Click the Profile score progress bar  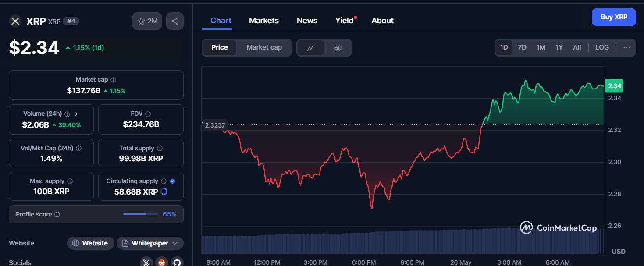tap(140, 214)
